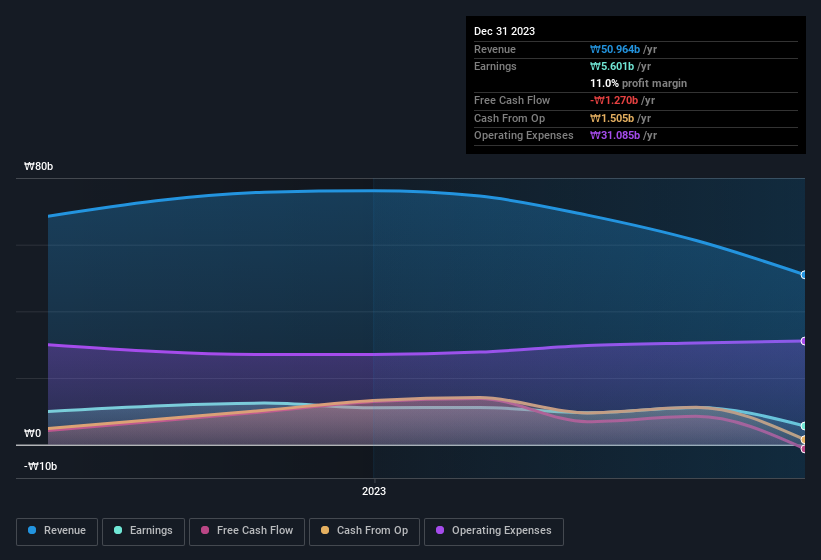Viewport: 821px width, 560px height.
Task: Click the ₩31.085b operating expenses value
Action: 615,136
